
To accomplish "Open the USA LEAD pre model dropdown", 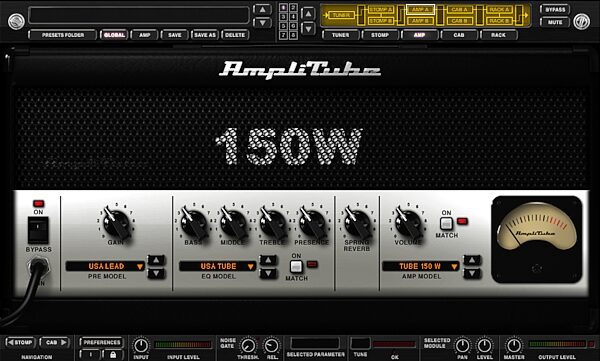I will (x=106, y=266).
